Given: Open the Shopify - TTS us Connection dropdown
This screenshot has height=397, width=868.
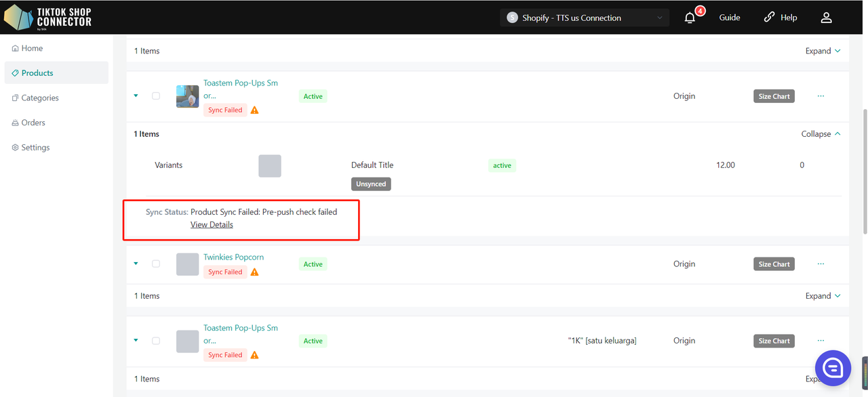Looking at the screenshot, I should coord(584,18).
